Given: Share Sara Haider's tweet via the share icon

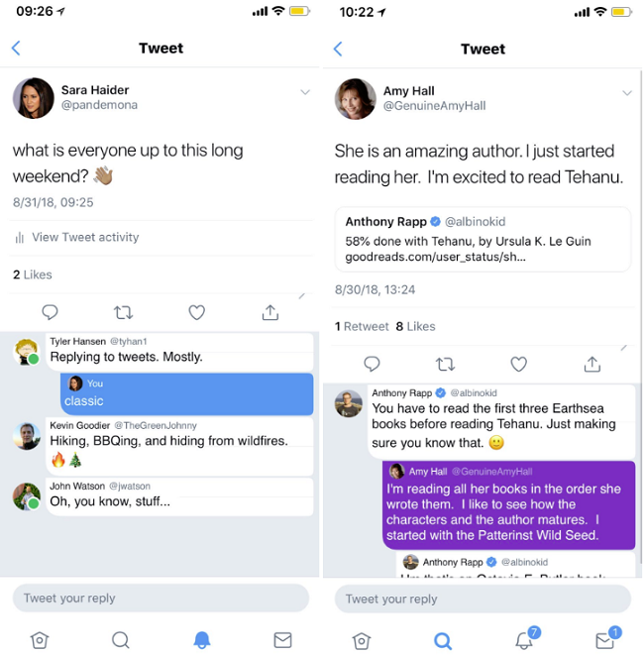Looking at the screenshot, I should [x=269, y=312].
